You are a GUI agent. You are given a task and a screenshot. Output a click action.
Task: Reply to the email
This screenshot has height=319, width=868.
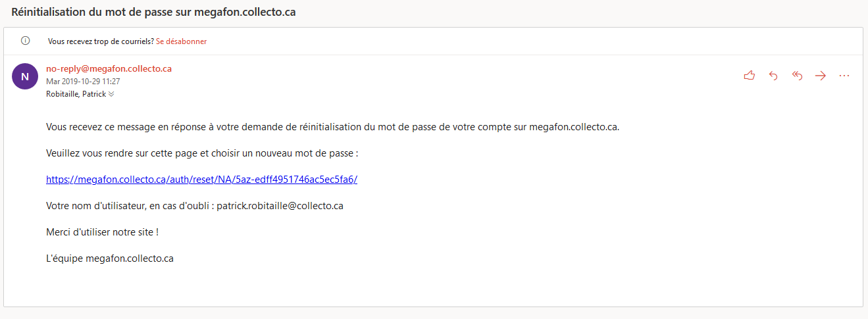pyautogui.click(x=773, y=76)
